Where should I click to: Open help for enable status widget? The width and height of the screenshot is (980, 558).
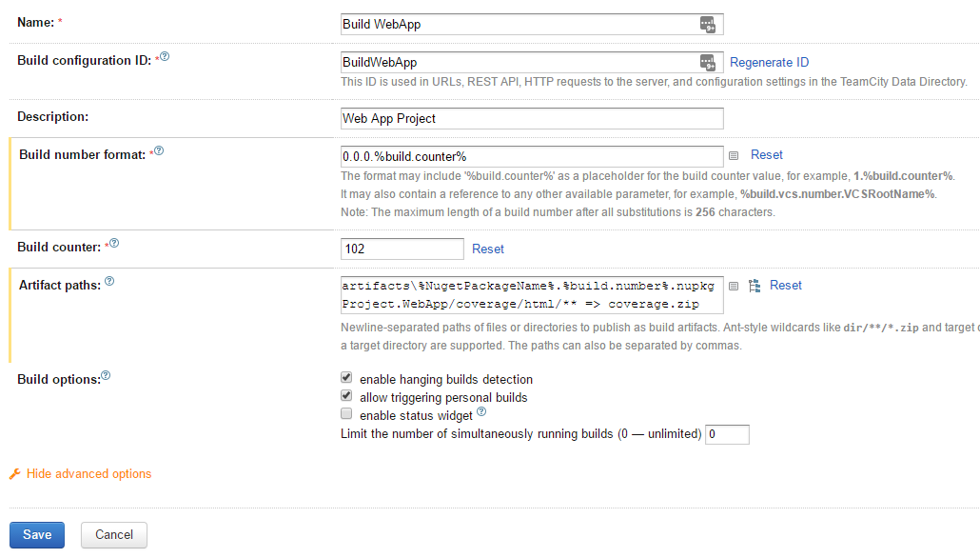tap(481, 412)
